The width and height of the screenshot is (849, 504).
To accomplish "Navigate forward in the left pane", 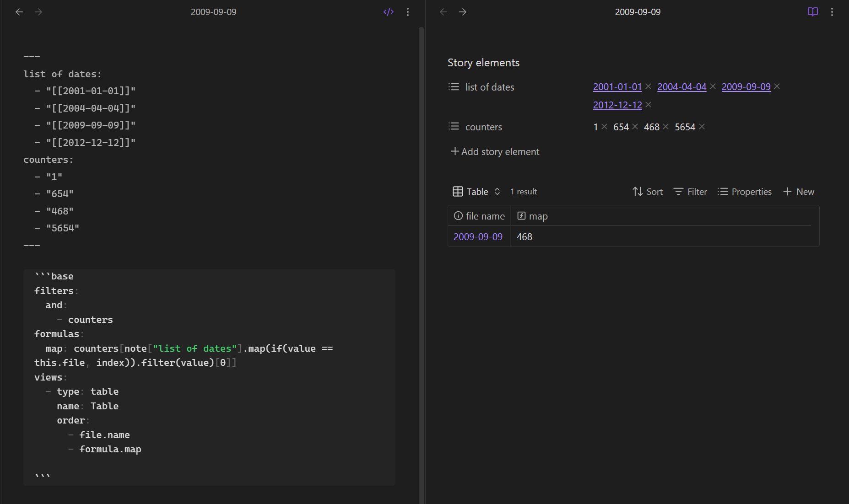I will pos(38,12).
